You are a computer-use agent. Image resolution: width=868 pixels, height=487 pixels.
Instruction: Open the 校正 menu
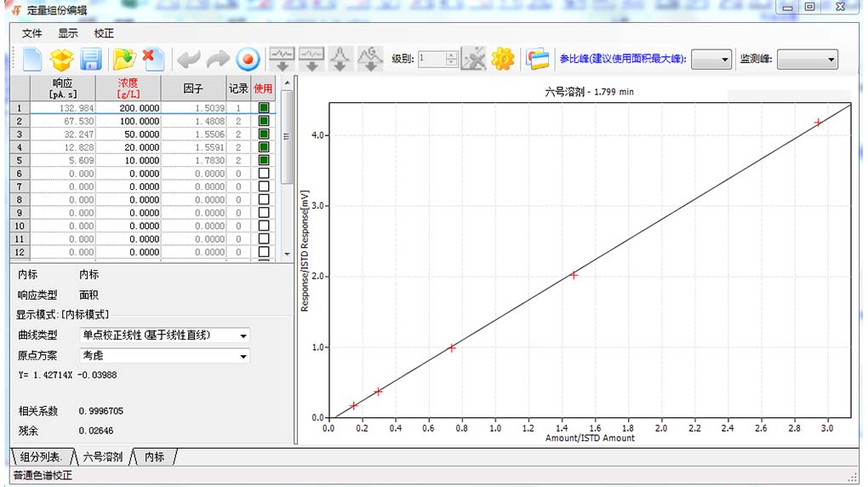104,33
